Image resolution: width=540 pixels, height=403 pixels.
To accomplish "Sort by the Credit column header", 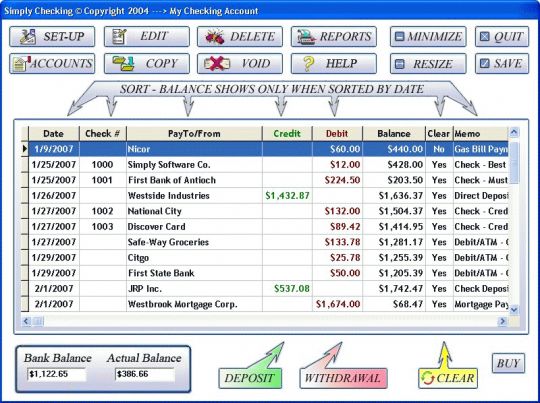I will point(287,134).
